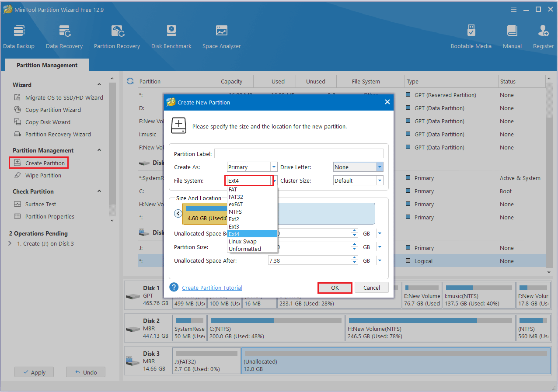Select the J:(FAT32) block on Disk 3
Viewport: 558px width, 392px height.
click(x=207, y=361)
